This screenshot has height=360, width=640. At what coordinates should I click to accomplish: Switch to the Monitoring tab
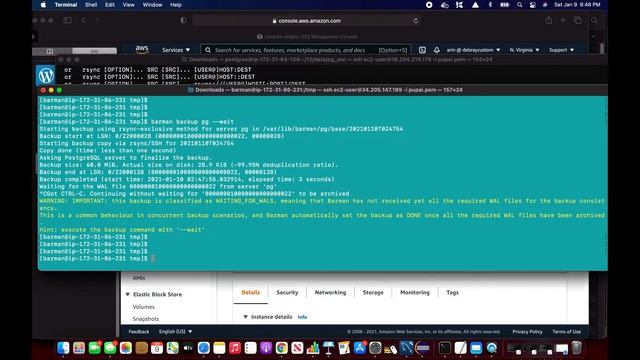coord(415,293)
